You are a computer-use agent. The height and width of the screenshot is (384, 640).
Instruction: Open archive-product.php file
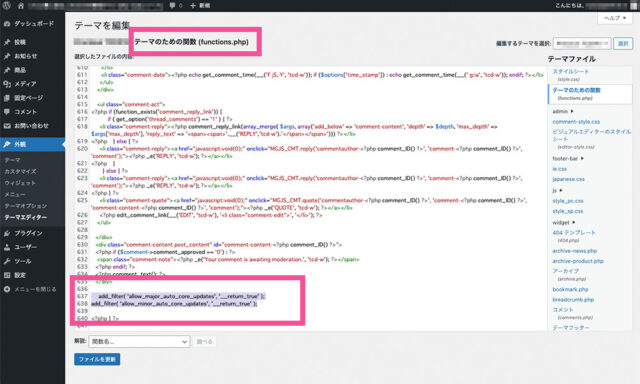coord(578,261)
